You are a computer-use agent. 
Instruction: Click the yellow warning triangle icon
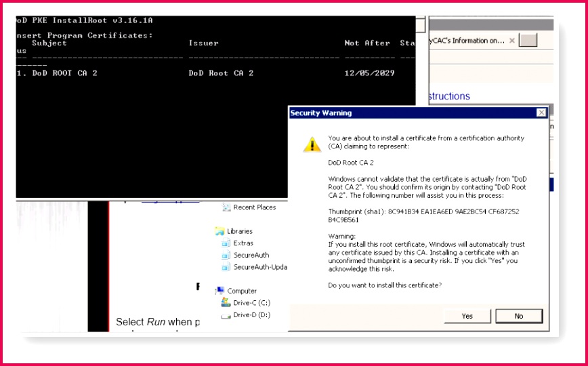click(x=312, y=144)
